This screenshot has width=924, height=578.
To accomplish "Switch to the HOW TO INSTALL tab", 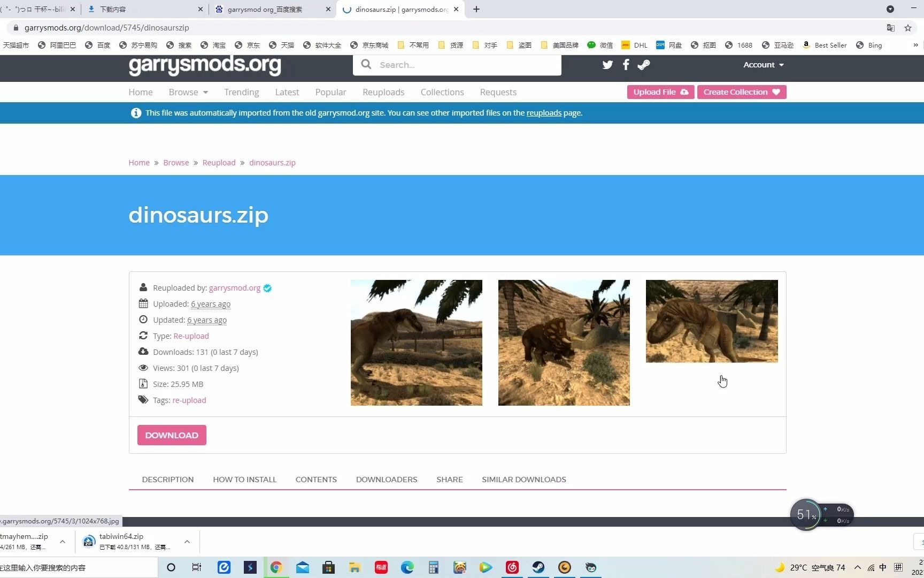I will point(245,480).
